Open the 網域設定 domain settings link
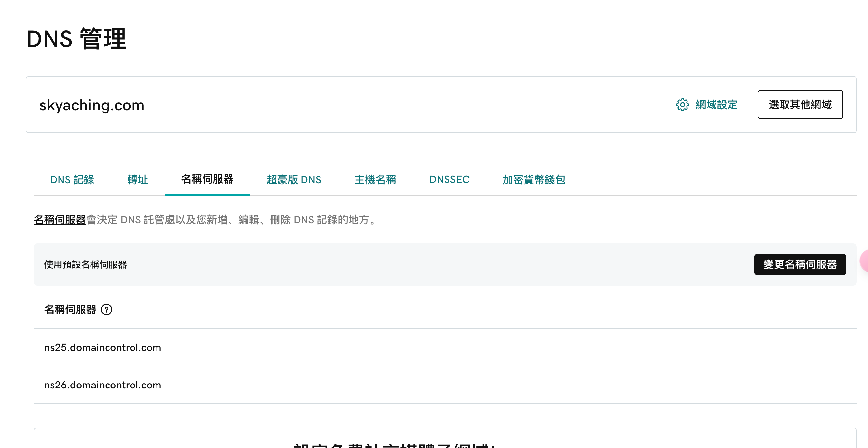The width and height of the screenshot is (868, 448). 716,105
